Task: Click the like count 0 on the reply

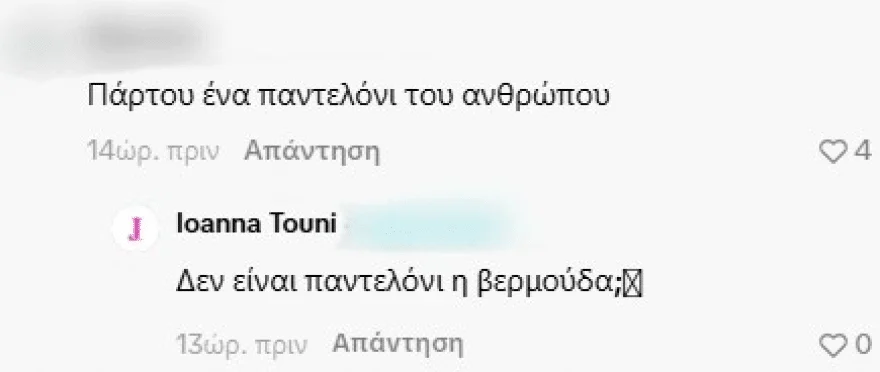Action: tap(863, 345)
